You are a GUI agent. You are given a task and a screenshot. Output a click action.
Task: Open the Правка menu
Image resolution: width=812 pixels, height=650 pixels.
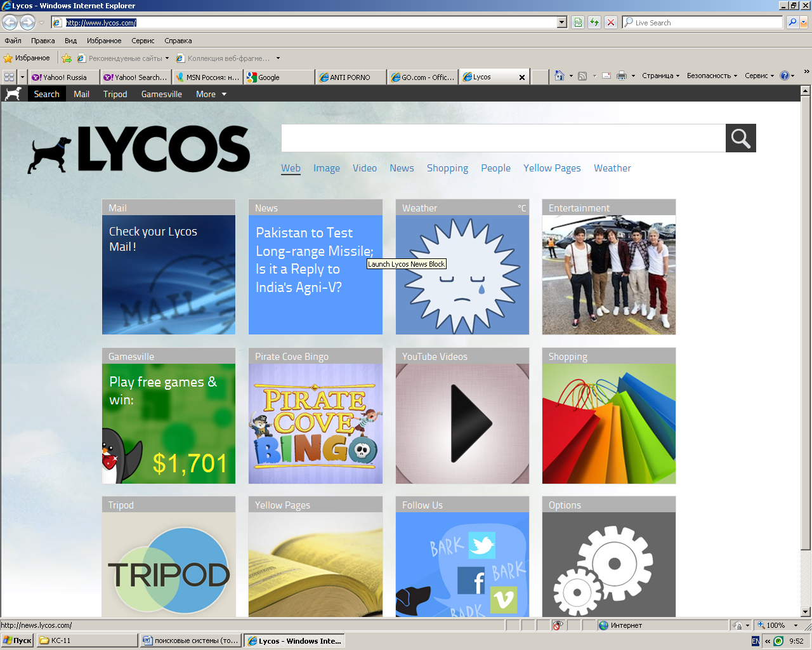pyautogui.click(x=43, y=41)
